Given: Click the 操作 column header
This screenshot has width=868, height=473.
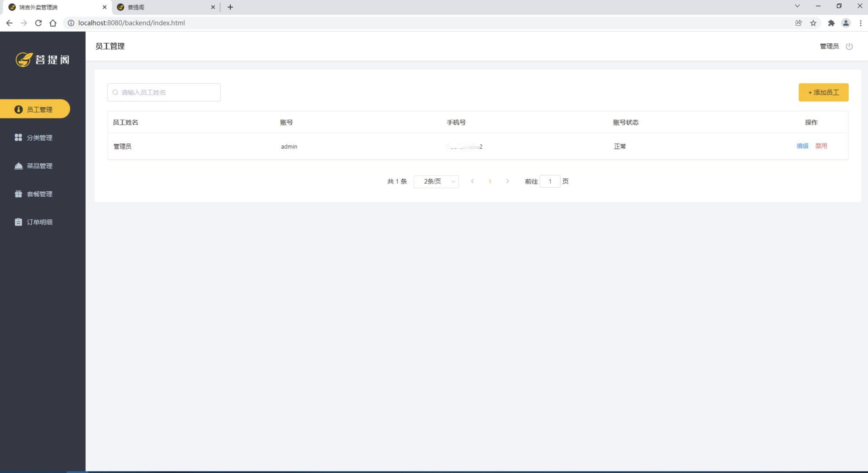Looking at the screenshot, I should tap(811, 122).
